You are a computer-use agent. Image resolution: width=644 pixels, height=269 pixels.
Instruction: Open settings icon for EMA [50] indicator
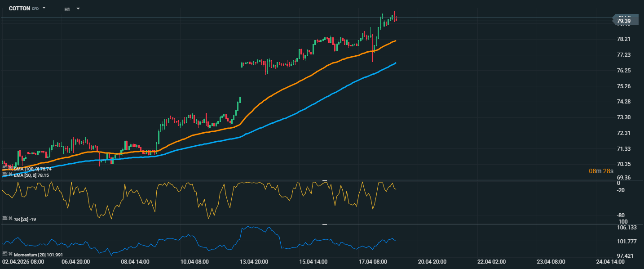(x=5, y=174)
